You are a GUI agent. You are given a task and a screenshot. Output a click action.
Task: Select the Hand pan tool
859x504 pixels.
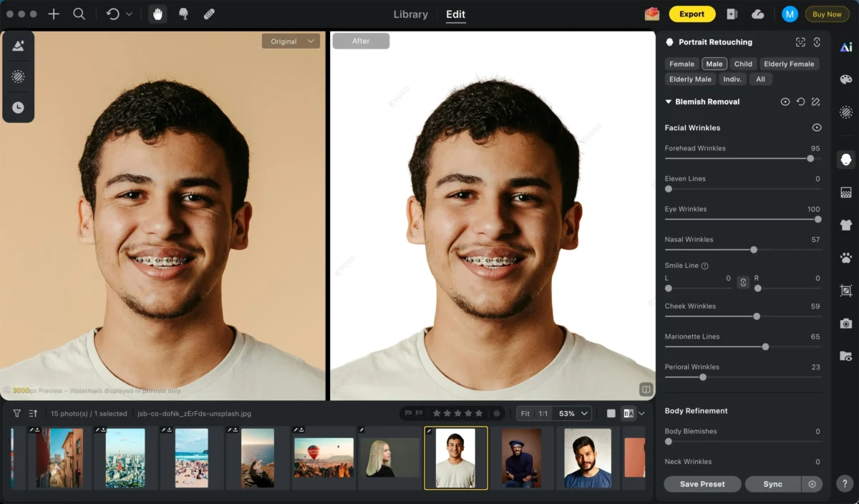(157, 14)
